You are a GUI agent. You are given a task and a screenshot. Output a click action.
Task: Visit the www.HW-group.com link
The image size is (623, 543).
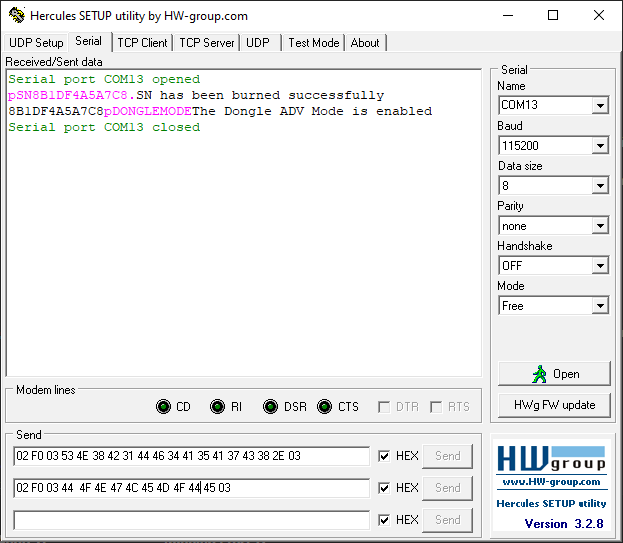tap(551, 483)
